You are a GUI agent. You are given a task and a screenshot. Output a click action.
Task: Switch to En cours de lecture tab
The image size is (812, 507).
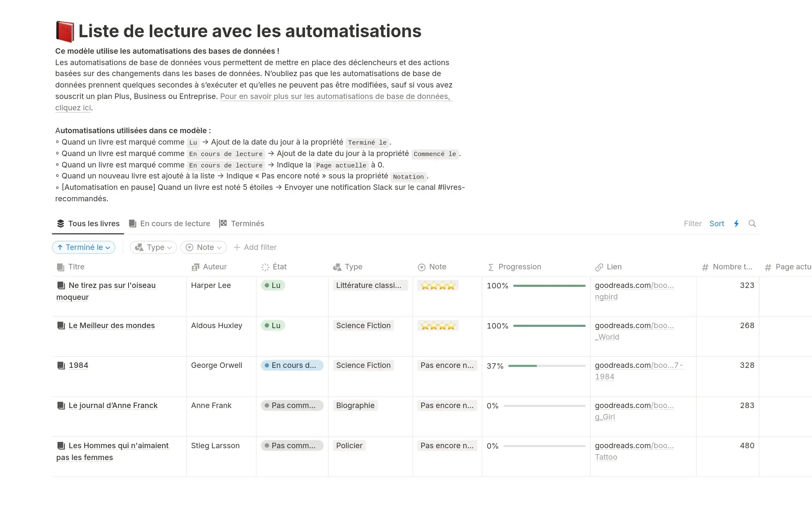pos(170,224)
